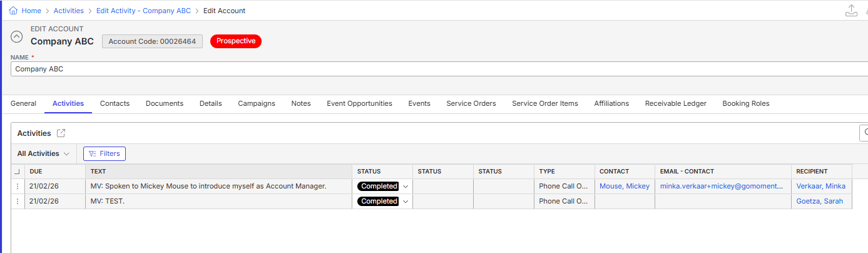Screen dimensions: 868x253
Task: Open status dropdown for Mickey Mouse activity
Action: [405, 186]
